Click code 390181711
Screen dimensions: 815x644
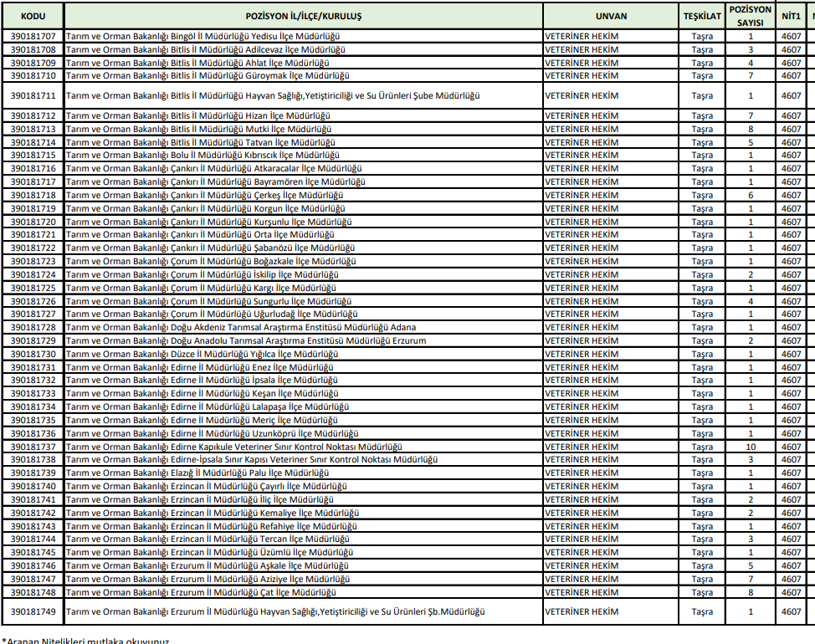click(33, 95)
